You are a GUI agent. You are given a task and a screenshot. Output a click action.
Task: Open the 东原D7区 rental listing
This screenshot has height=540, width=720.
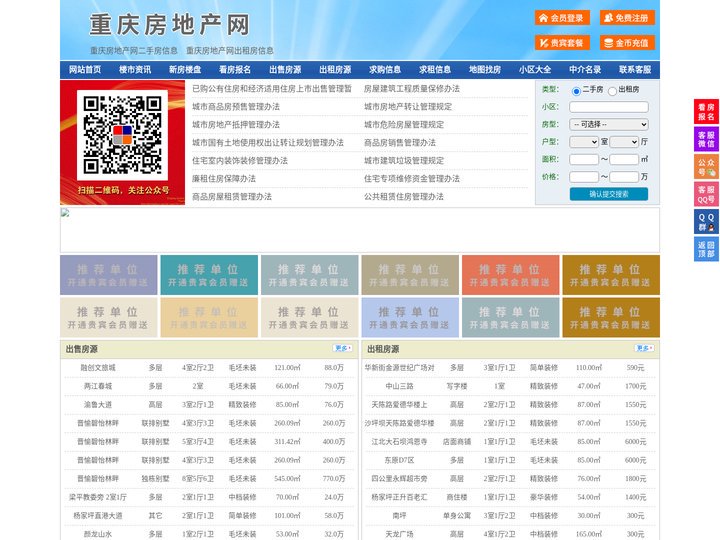coord(399,460)
